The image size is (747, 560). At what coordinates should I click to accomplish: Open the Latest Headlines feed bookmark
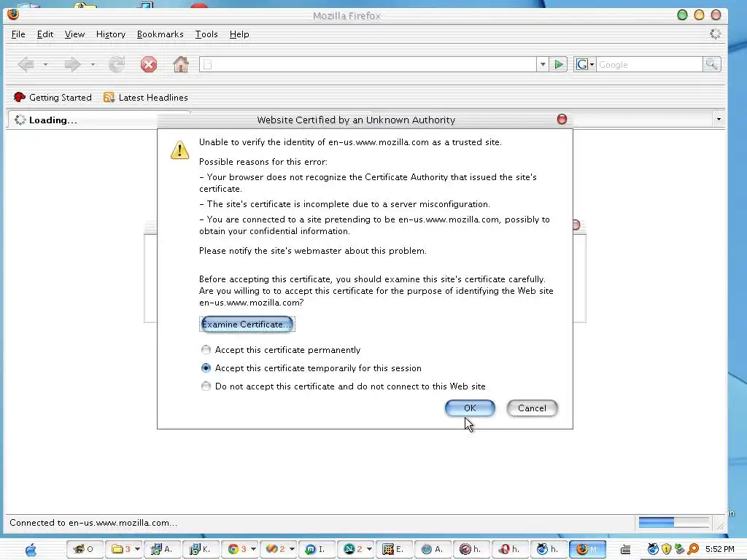click(x=146, y=97)
